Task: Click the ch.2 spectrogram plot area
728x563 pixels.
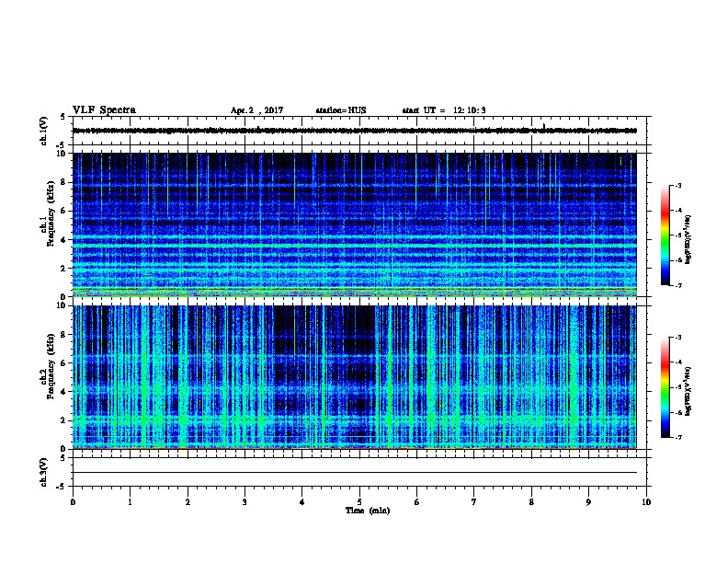Action: (x=355, y=377)
